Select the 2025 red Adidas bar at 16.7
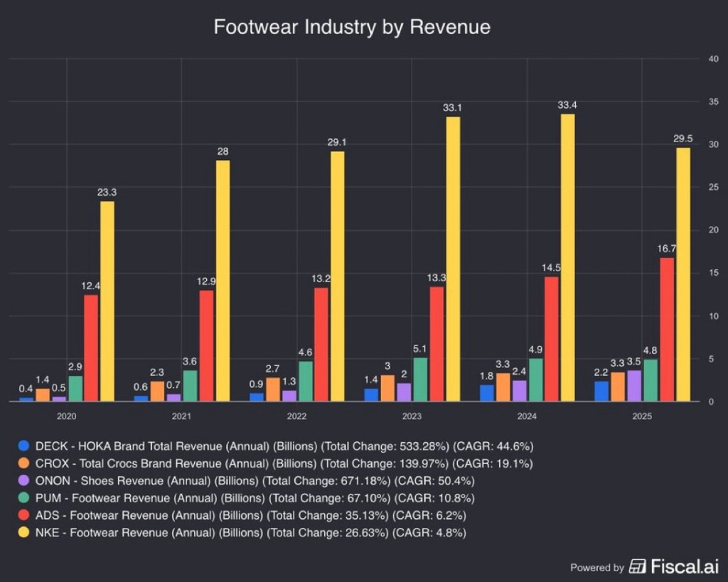Viewport: 728px width, 582px height. point(666,329)
